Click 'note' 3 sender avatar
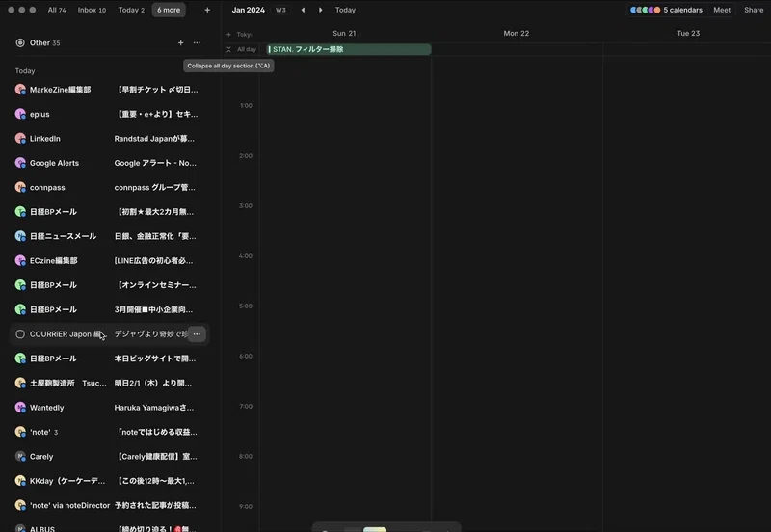 [x=20, y=432]
